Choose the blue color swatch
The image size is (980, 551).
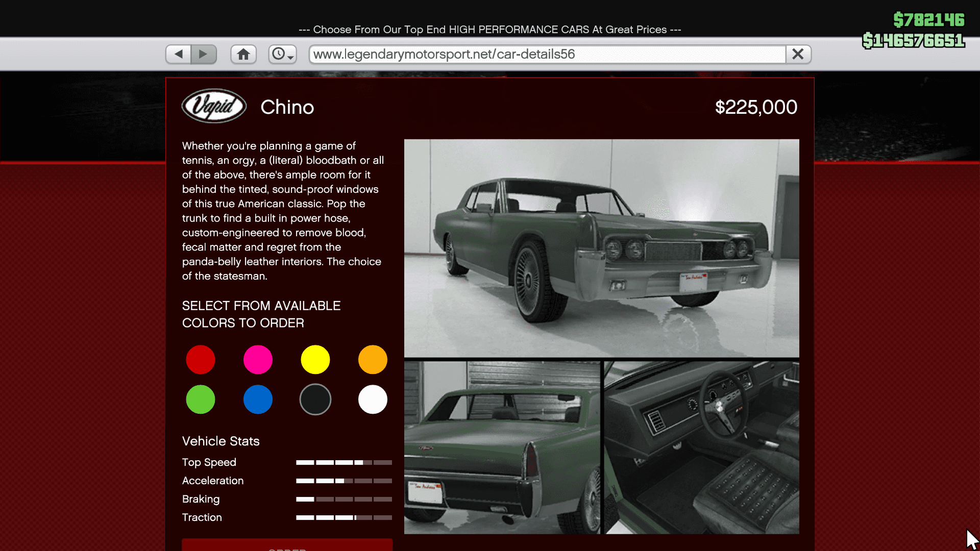click(x=258, y=399)
